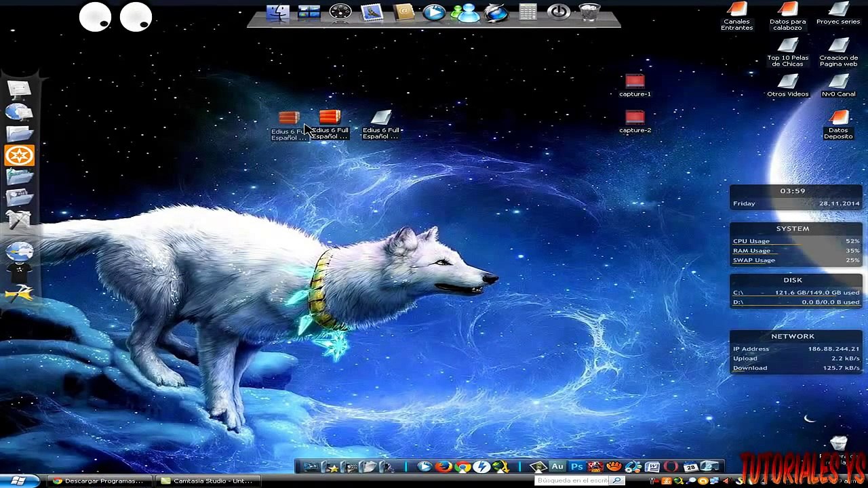Viewport: 868px width, 488px height.
Task: Launch Adobe Audition from the bottom dock
Action: [557, 466]
